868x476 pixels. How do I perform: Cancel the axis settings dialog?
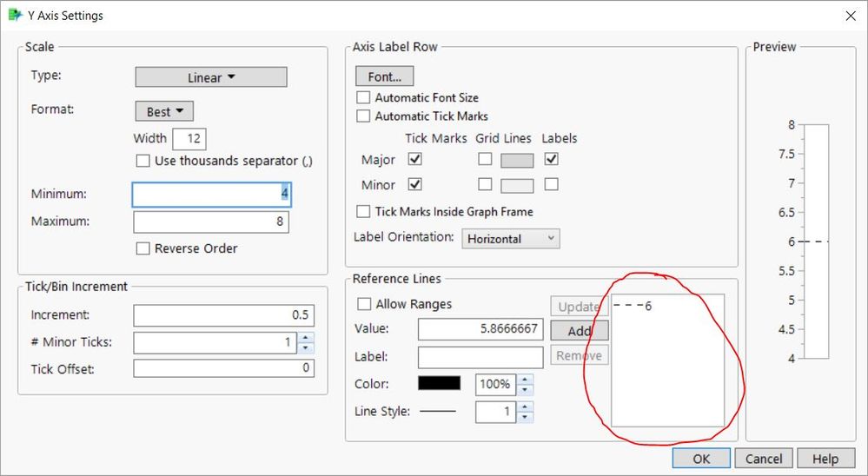(x=764, y=459)
